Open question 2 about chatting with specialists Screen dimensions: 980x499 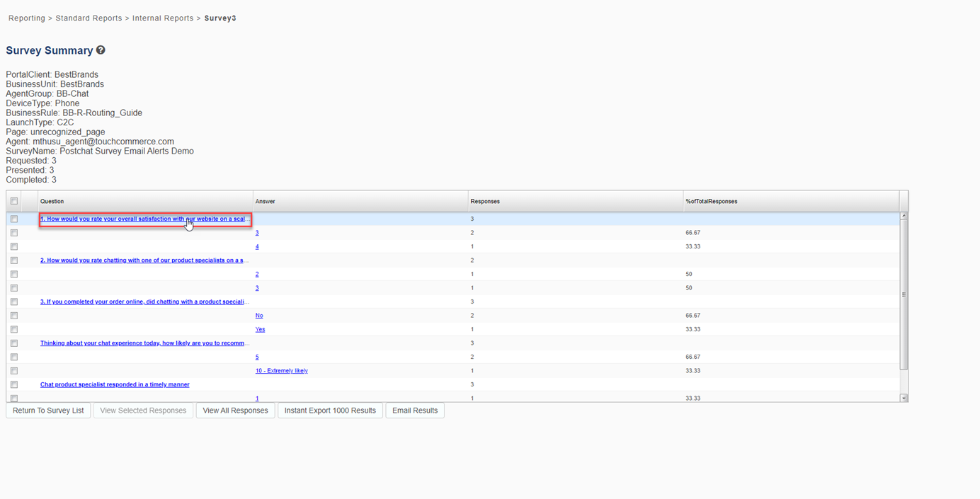click(x=144, y=260)
